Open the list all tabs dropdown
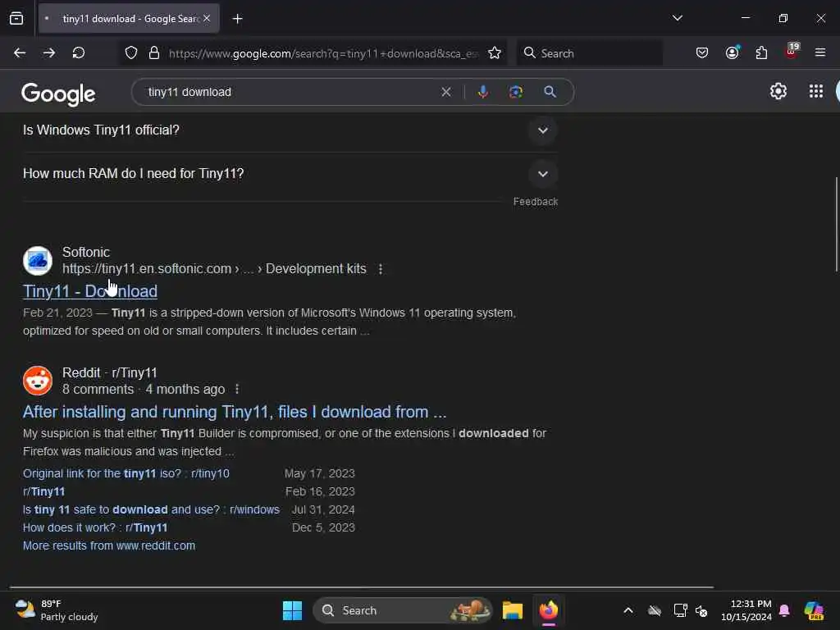 (677, 18)
